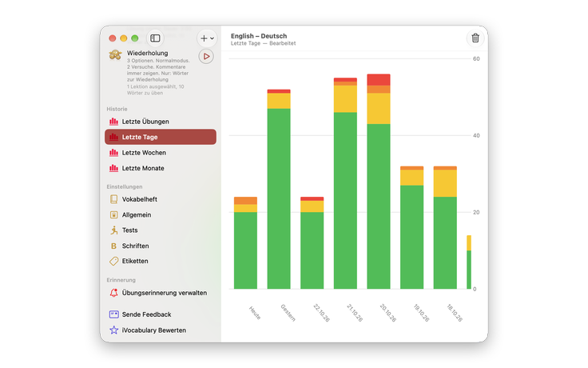Click iVocabulary Bewerten
This screenshot has height=368, width=588.
pos(161,330)
